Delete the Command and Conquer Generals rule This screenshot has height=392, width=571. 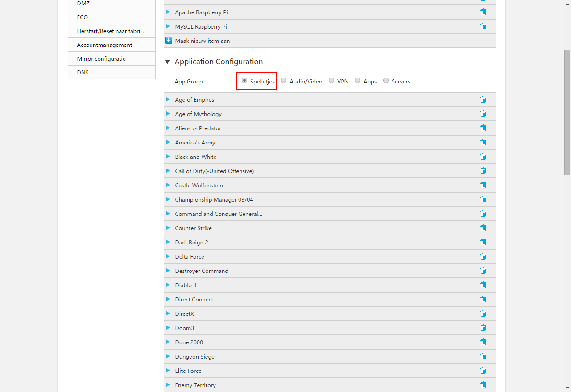coord(483,214)
